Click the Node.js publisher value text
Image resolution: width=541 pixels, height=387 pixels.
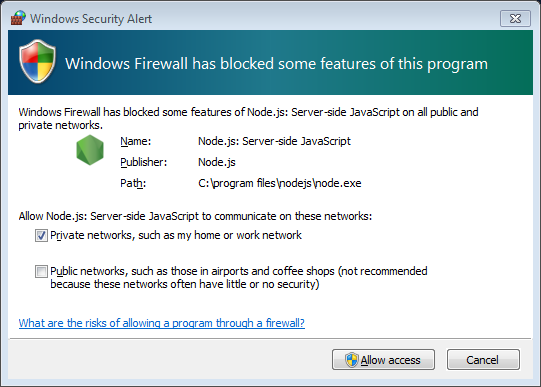point(217,162)
